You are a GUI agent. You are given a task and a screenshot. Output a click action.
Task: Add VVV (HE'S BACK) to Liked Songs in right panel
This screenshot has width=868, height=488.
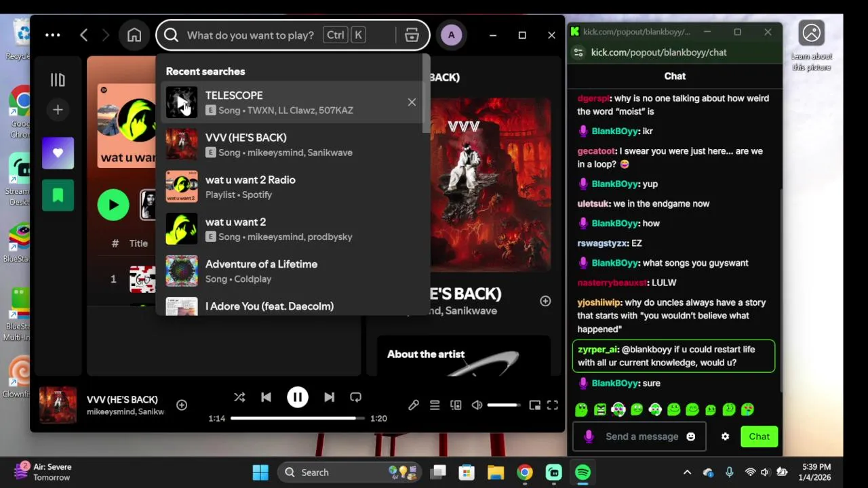coord(545,301)
